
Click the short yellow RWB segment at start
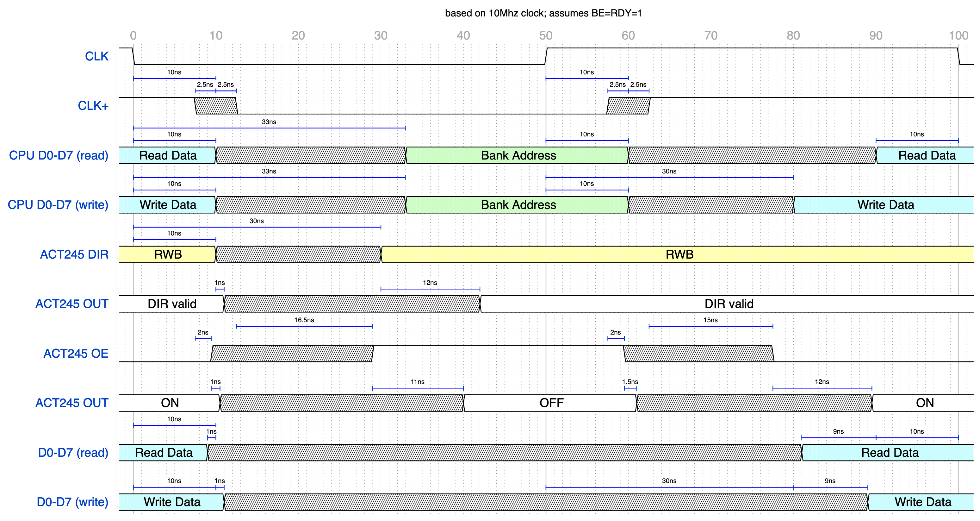(x=167, y=254)
